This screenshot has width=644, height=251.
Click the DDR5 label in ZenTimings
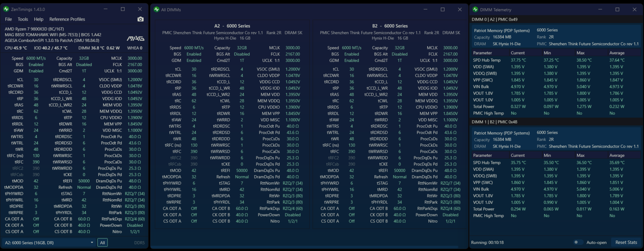tap(139, 243)
